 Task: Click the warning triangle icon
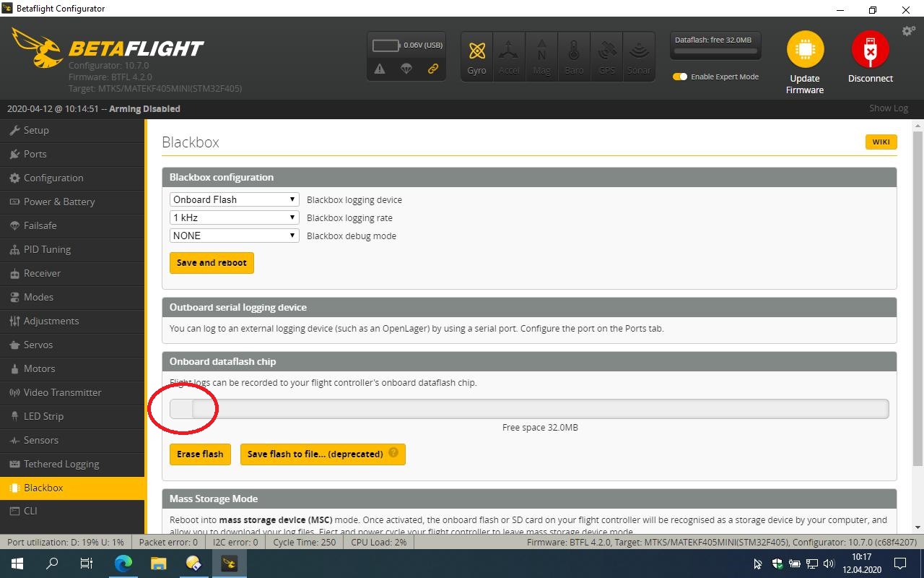click(x=380, y=69)
